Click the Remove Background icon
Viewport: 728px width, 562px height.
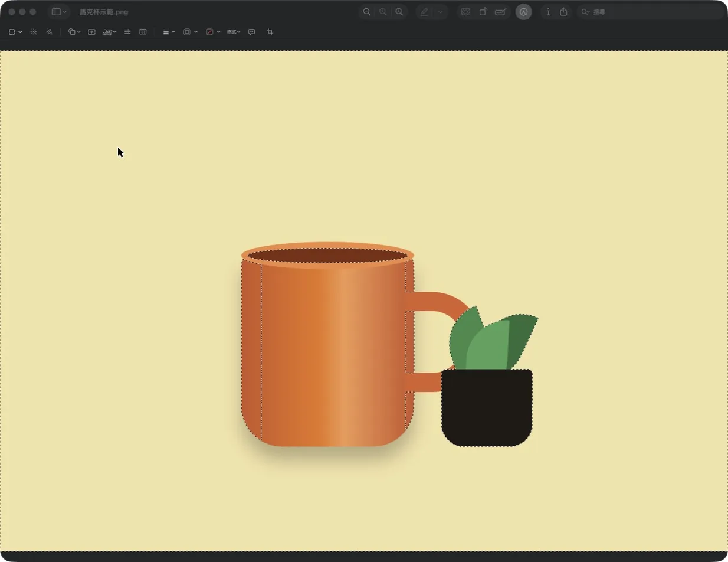466,12
